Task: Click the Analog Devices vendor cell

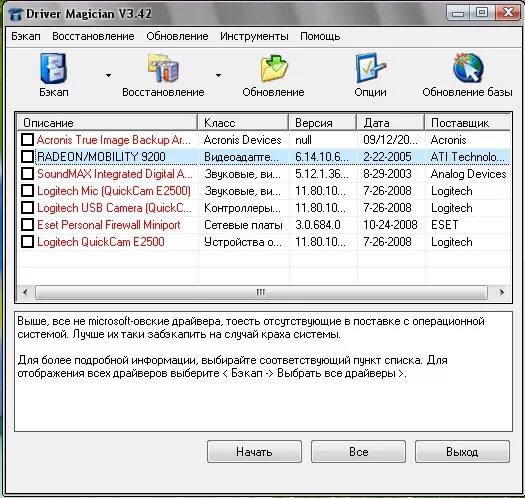Action: (x=468, y=174)
